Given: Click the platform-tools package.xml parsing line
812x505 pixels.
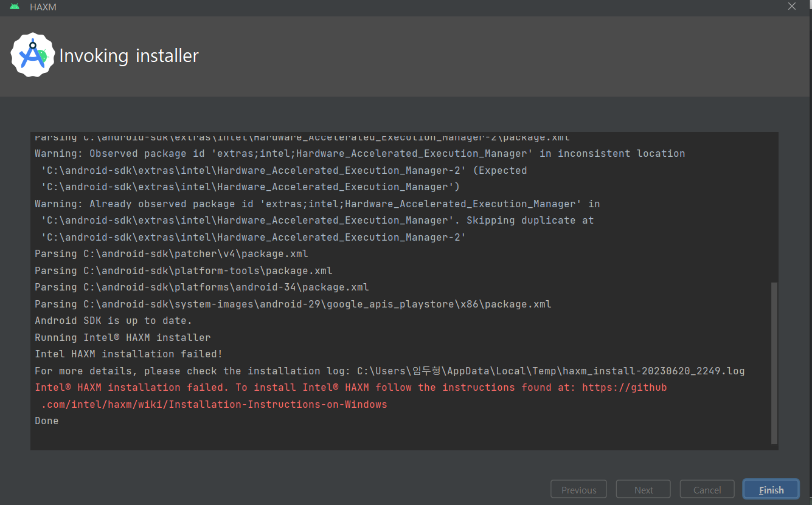Looking at the screenshot, I should coord(184,270).
